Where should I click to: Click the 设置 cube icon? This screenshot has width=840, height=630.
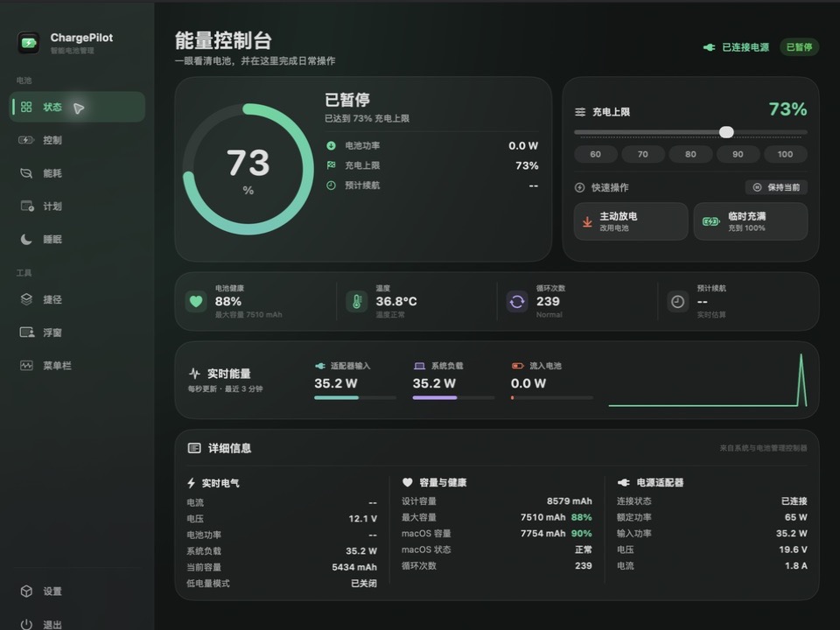[x=26, y=591]
